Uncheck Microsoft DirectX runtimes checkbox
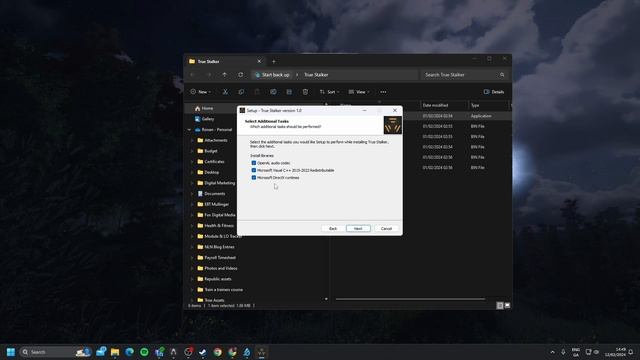640x360 pixels. coord(254,178)
